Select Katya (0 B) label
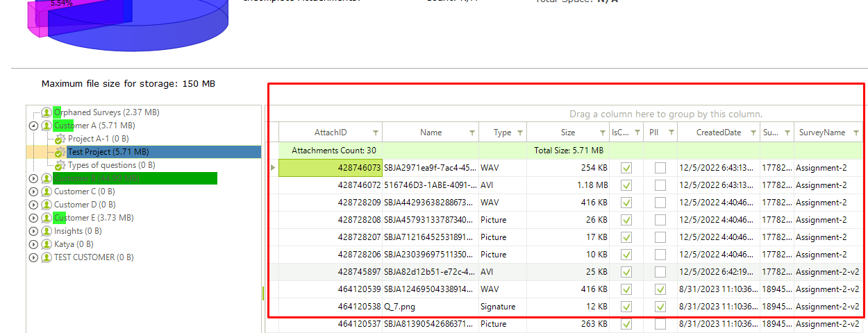This screenshot has height=333, width=868. click(x=74, y=244)
